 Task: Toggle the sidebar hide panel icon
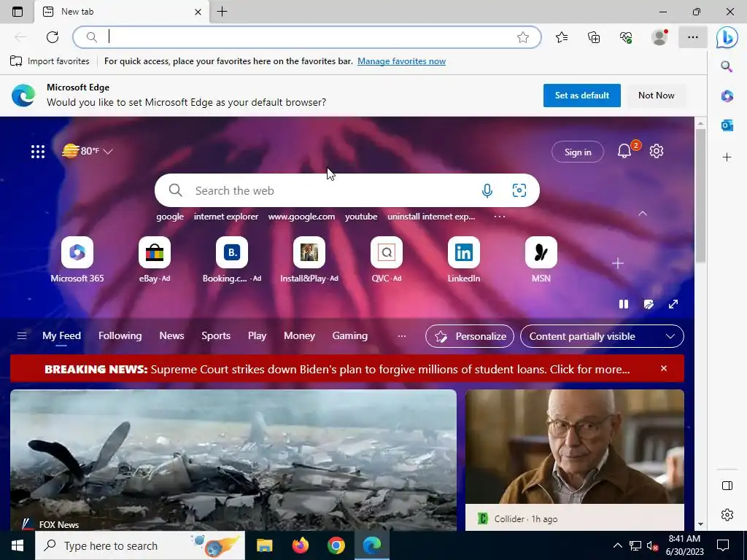point(727,486)
